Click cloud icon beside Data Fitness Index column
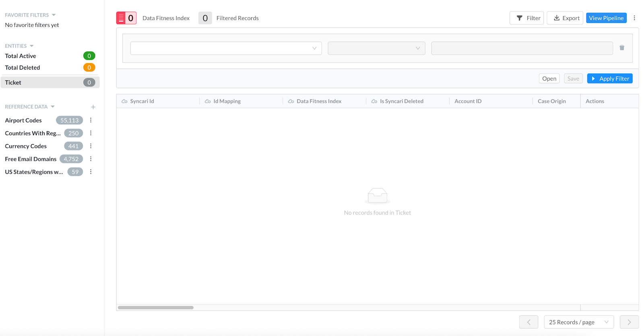The width and height of the screenshot is (644, 336). pyautogui.click(x=291, y=101)
